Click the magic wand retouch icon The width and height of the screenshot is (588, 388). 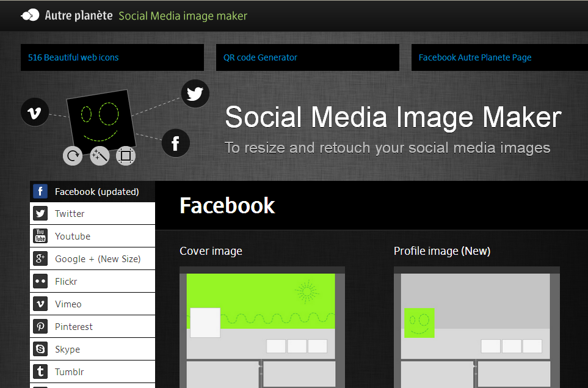[100, 155]
